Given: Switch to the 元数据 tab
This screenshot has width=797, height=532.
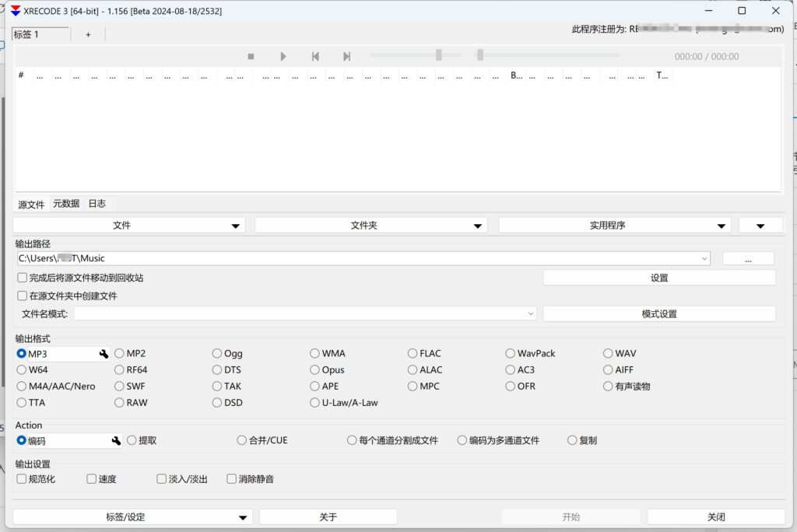Looking at the screenshot, I should [x=66, y=204].
